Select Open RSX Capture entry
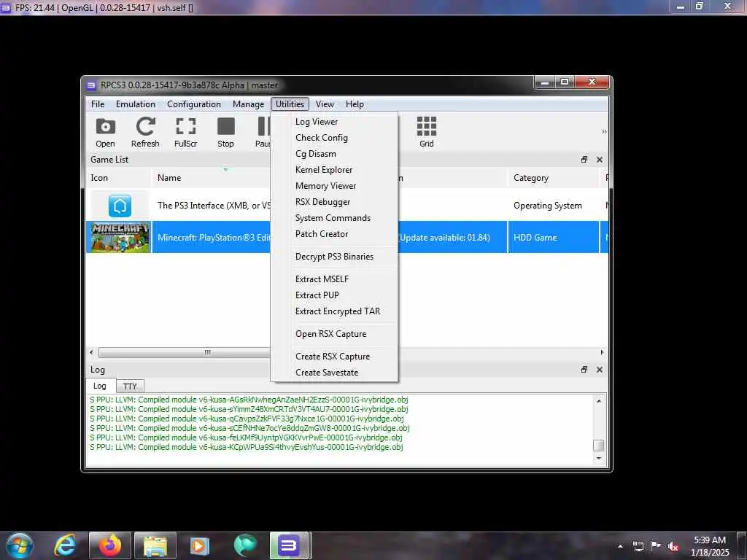Viewport: 747px width, 560px height. [334, 334]
